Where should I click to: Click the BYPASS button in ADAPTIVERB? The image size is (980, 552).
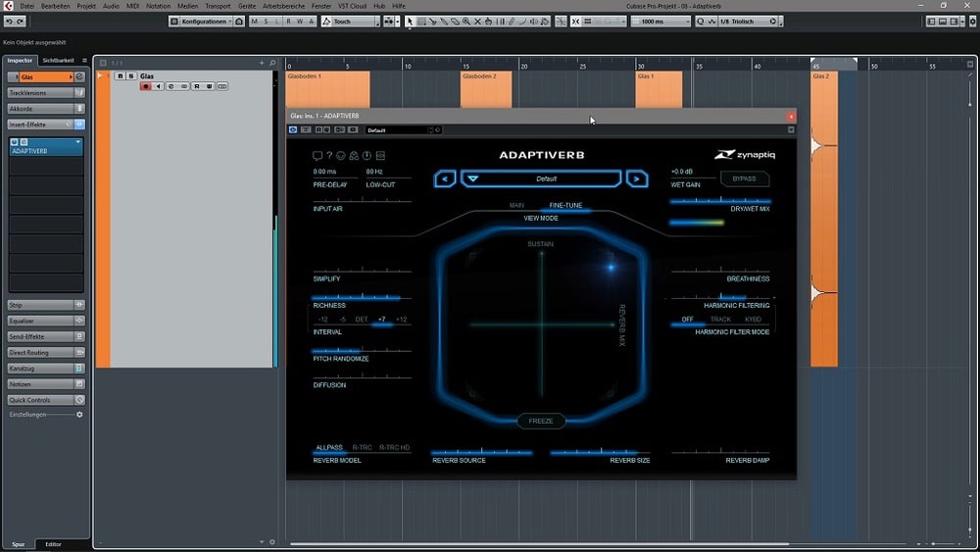click(x=745, y=178)
